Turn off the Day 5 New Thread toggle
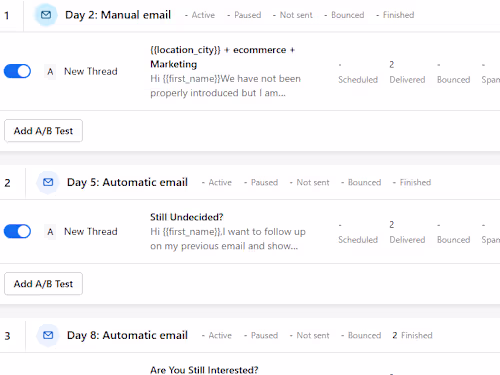 click(17, 231)
